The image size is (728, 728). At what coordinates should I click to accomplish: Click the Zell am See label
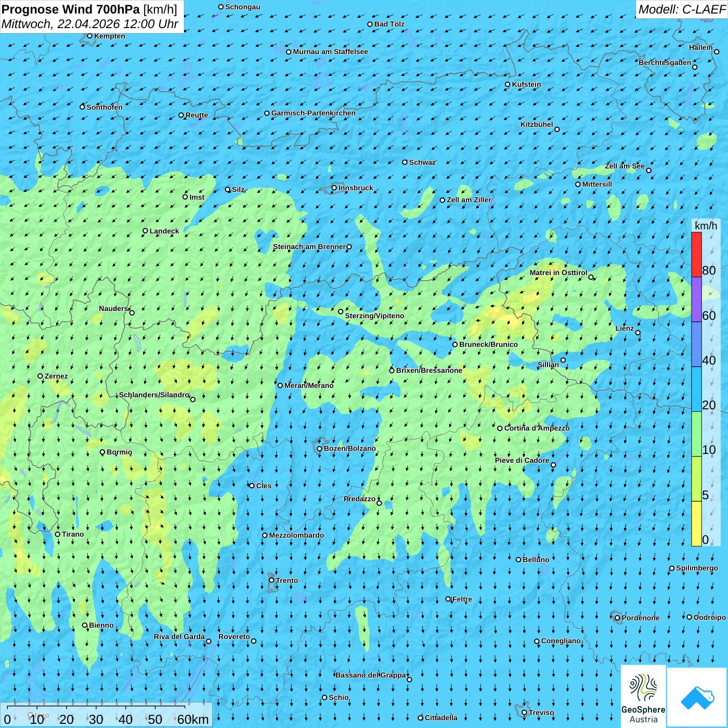tap(625, 166)
